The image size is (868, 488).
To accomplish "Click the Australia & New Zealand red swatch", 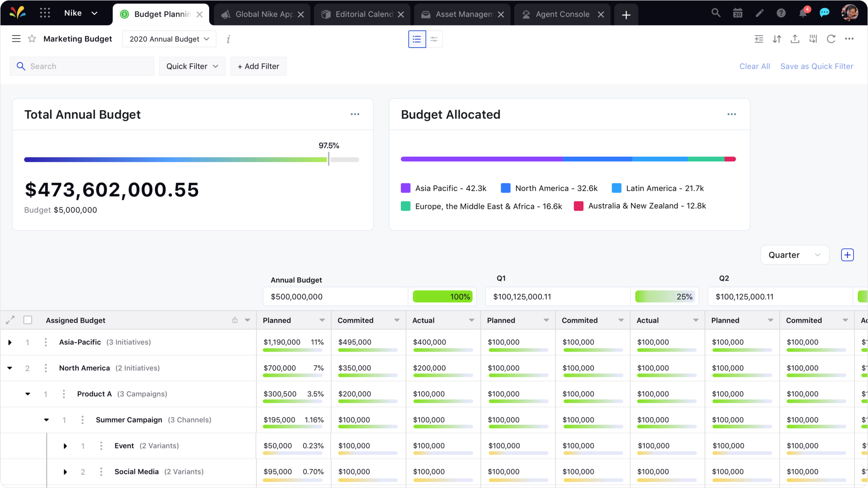I will pyautogui.click(x=578, y=206).
